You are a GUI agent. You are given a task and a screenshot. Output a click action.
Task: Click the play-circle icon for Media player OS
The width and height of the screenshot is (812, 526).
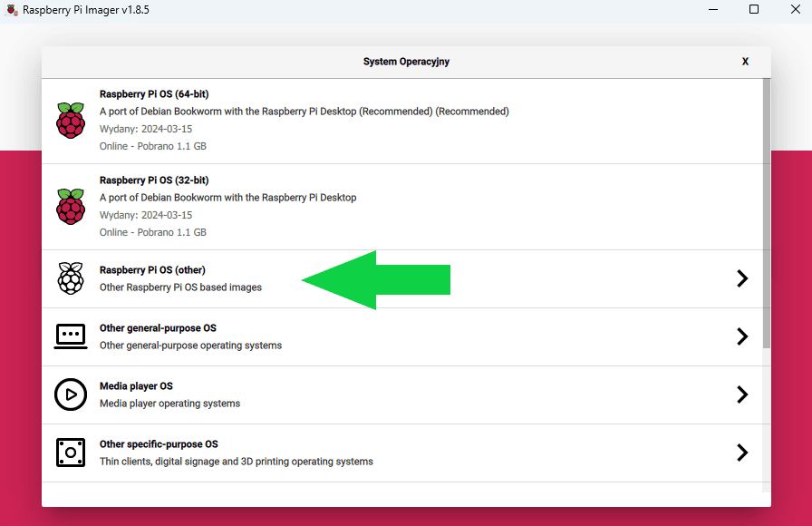click(x=71, y=394)
